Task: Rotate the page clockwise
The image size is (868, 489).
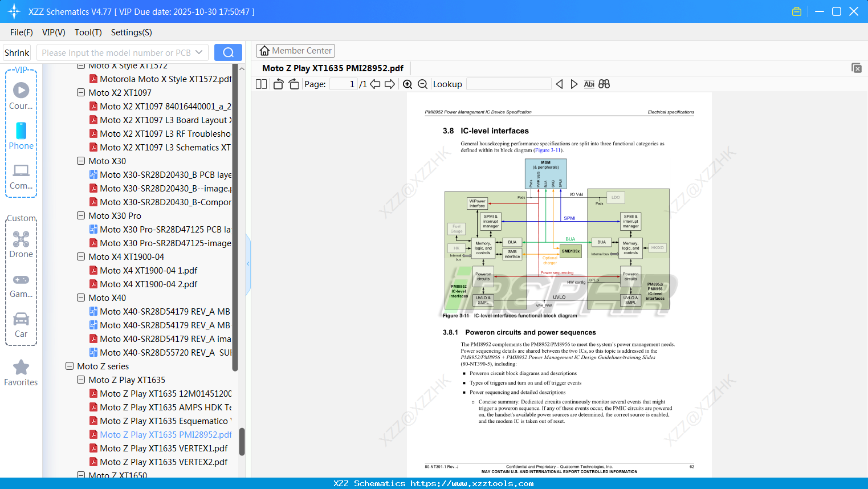Action: tap(294, 84)
